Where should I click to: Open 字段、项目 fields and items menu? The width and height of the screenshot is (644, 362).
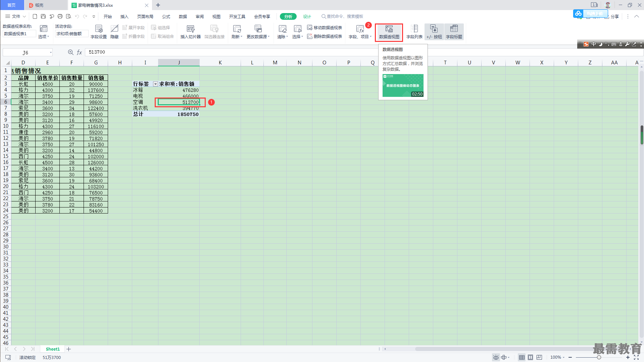pos(360,32)
